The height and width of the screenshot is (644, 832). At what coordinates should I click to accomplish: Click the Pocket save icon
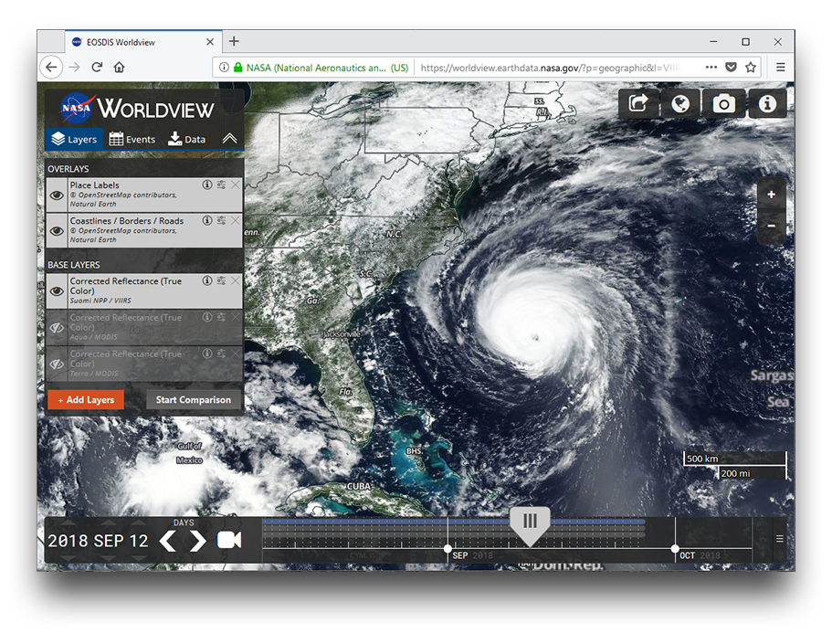(731, 67)
